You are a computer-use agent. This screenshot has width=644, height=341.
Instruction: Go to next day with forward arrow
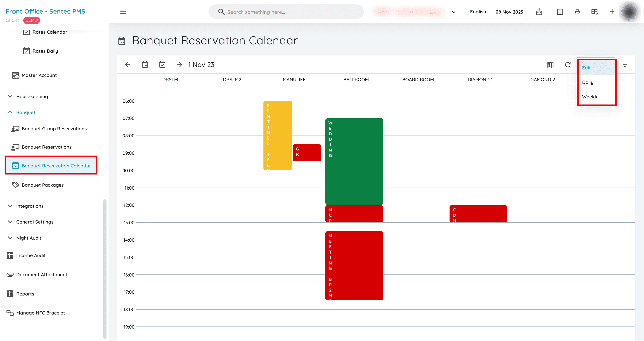(x=180, y=65)
